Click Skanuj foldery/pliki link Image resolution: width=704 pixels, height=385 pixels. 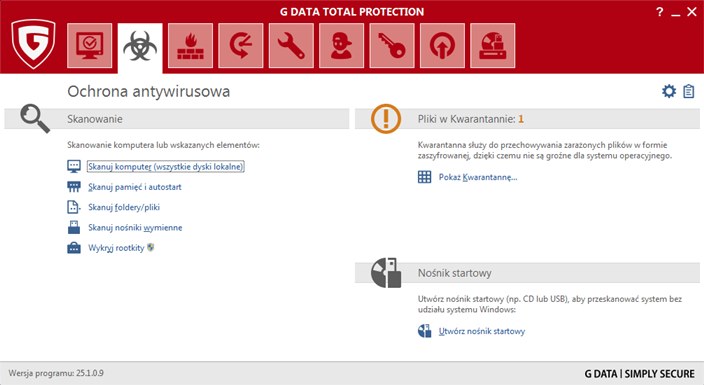(124, 207)
